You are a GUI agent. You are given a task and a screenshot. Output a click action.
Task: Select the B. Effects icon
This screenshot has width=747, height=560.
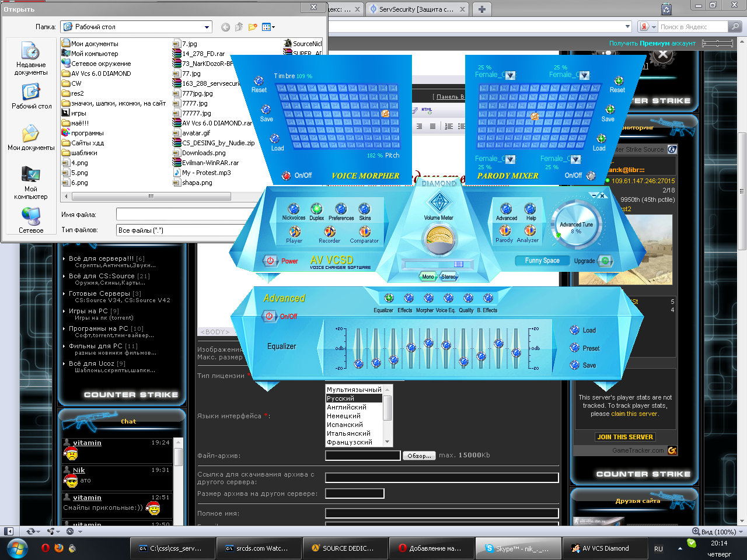click(488, 299)
